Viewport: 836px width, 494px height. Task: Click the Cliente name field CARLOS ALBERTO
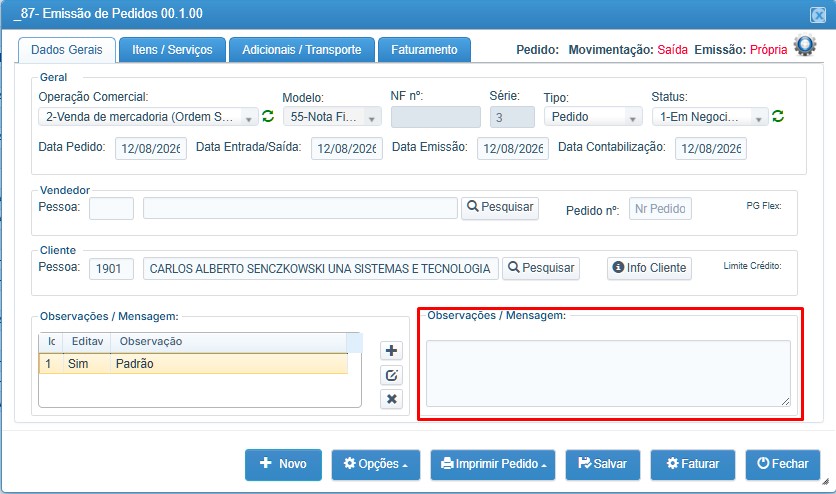(x=320, y=269)
